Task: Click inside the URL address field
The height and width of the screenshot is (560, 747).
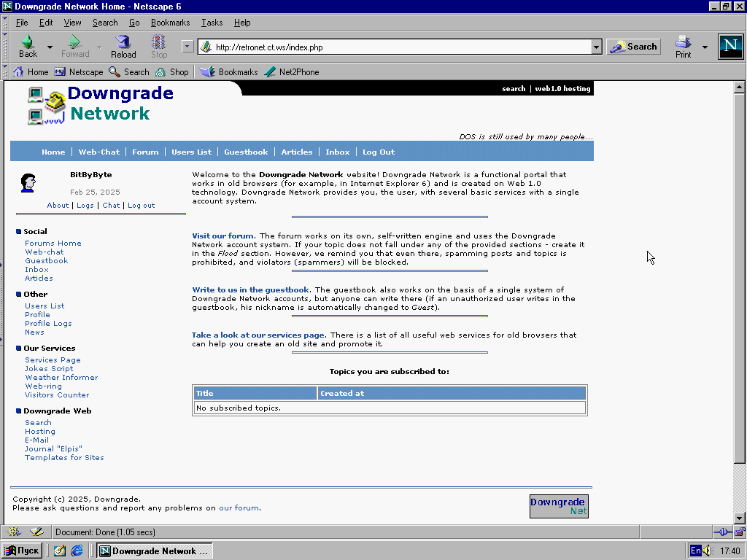Action: pos(401,47)
